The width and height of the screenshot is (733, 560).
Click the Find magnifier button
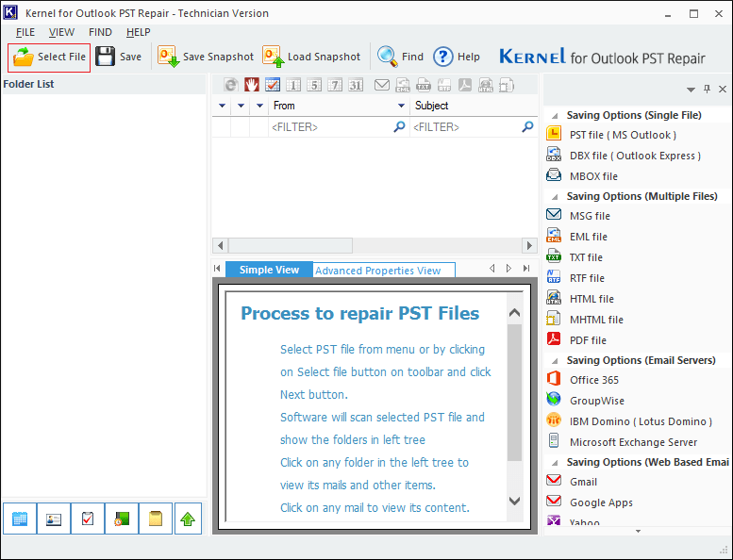pyautogui.click(x=400, y=57)
